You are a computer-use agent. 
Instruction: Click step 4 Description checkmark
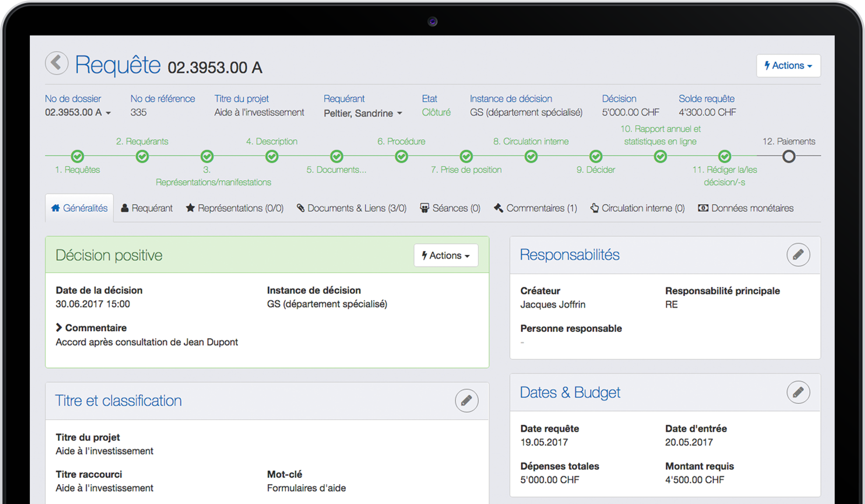pos(272,156)
